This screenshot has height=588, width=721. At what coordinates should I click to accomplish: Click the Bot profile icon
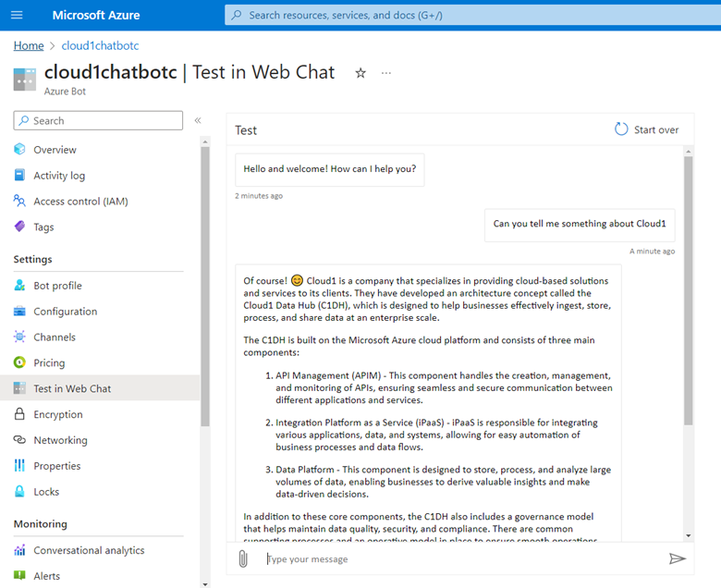19,285
